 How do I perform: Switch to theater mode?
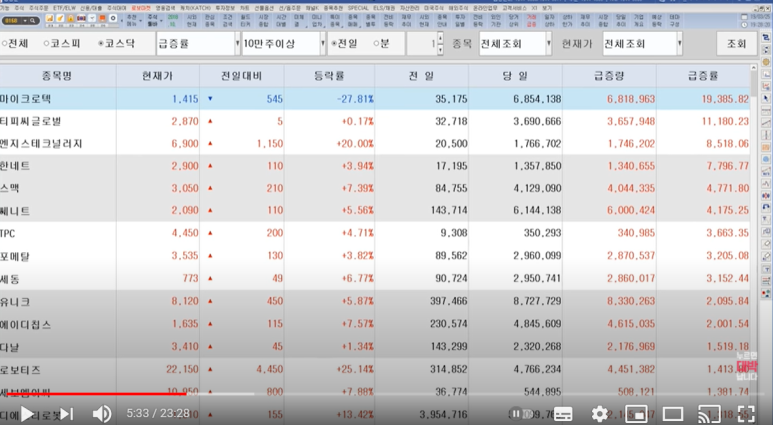tap(672, 414)
